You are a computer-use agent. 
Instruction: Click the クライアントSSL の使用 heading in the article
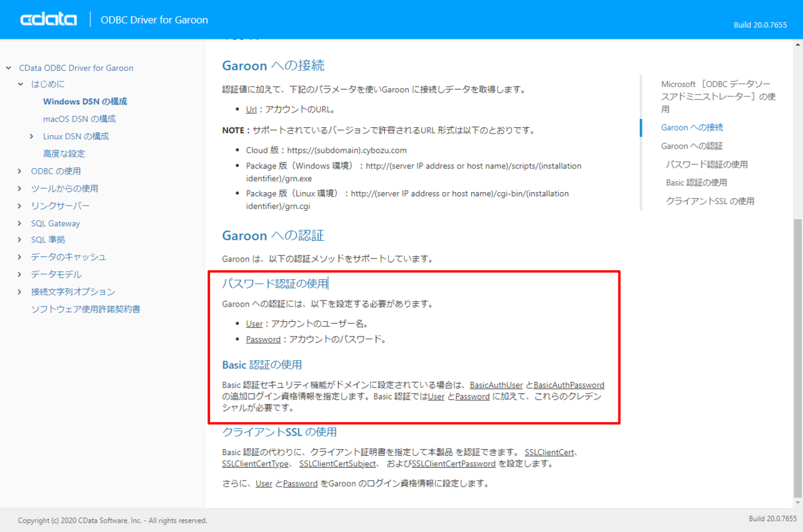[280, 432]
